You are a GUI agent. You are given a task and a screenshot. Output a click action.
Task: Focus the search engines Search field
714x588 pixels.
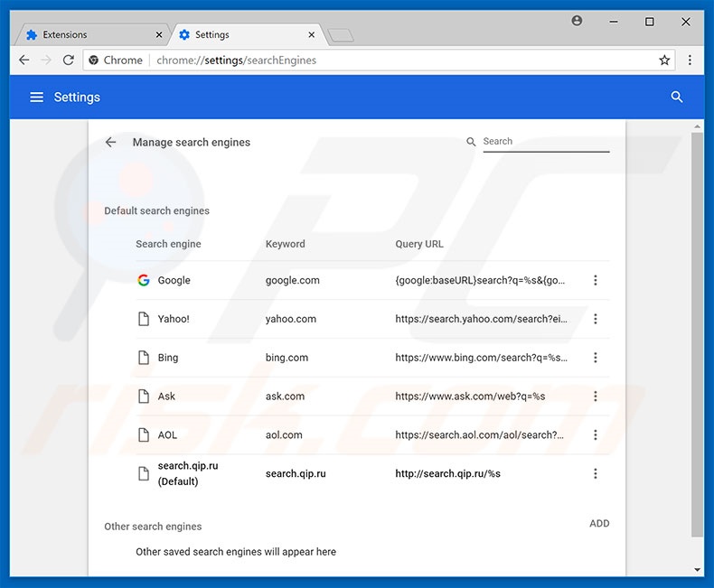pos(546,142)
